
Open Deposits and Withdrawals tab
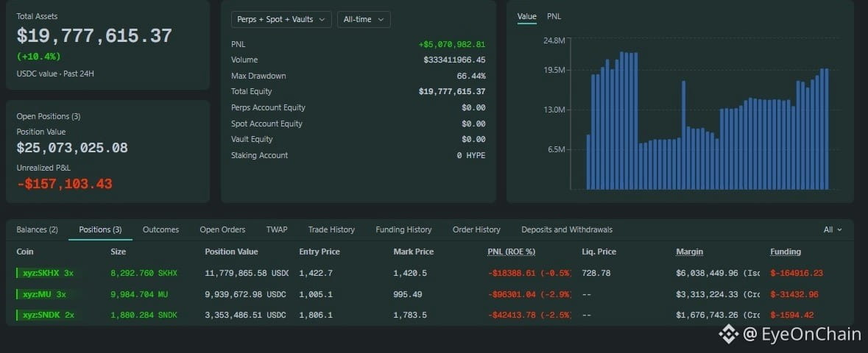567,229
